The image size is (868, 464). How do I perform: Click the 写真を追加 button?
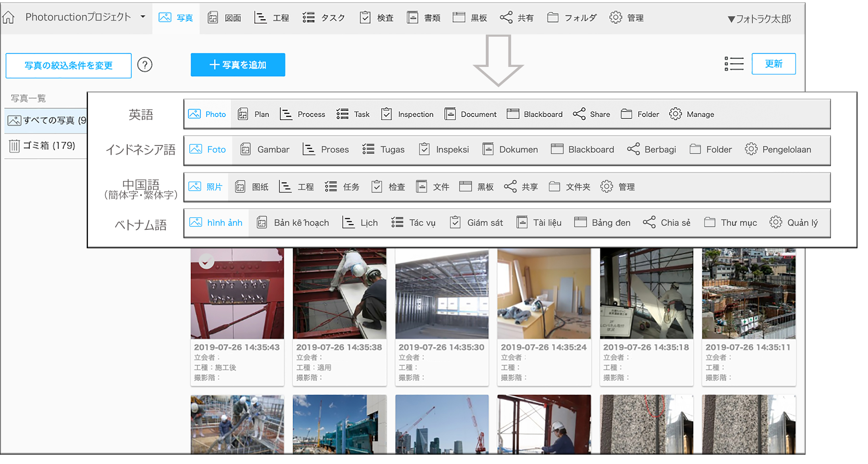click(238, 65)
